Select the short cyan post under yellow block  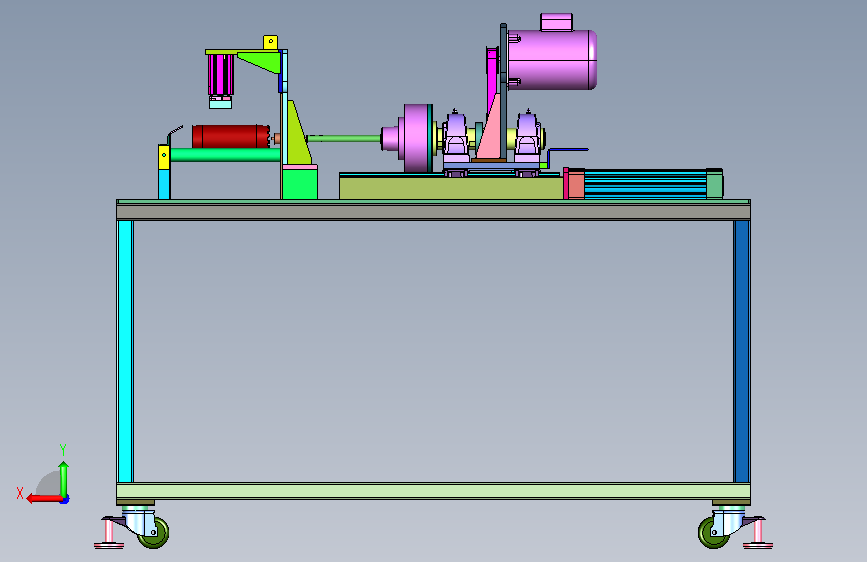pyautogui.click(x=164, y=184)
